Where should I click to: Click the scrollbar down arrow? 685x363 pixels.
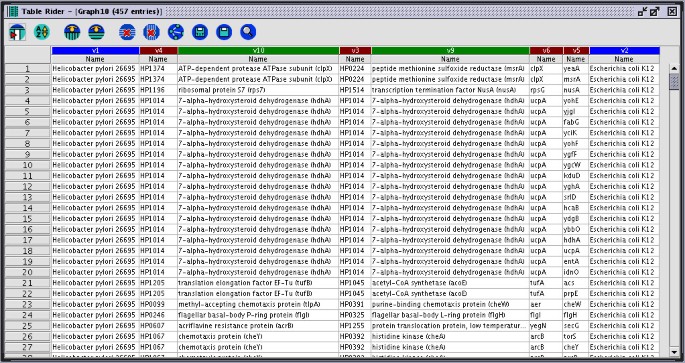[674, 352]
